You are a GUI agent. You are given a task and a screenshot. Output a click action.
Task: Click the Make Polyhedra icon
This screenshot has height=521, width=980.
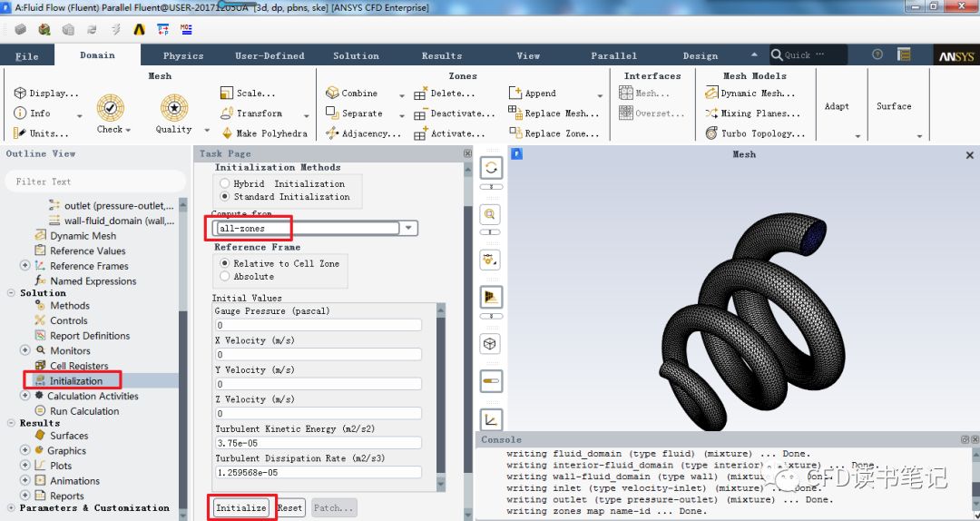228,133
